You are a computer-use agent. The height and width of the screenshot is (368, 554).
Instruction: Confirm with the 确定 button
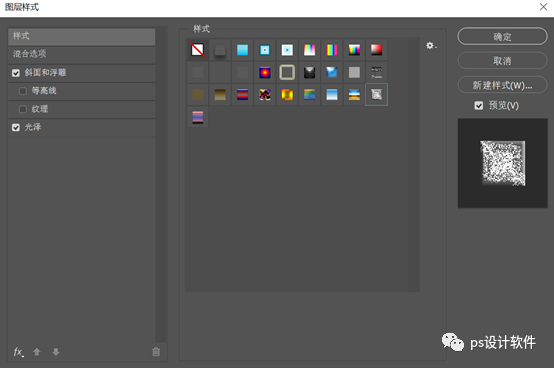pos(502,36)
